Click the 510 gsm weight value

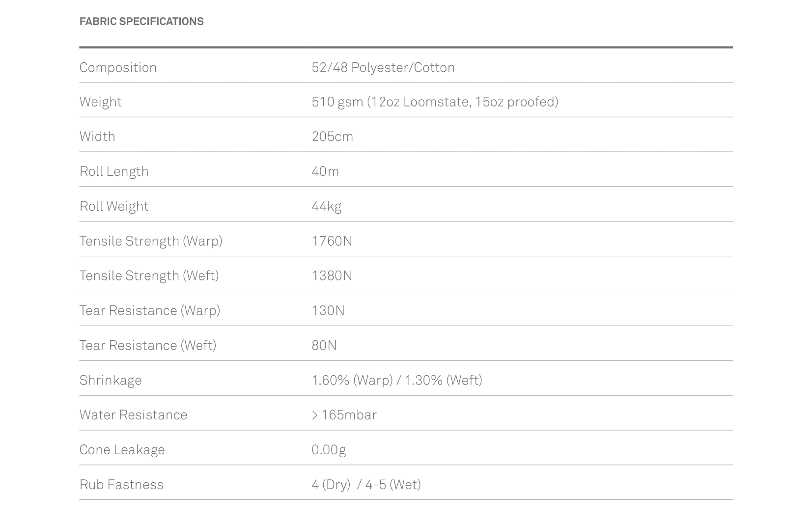pyautogui.click(x=435, y=102)
